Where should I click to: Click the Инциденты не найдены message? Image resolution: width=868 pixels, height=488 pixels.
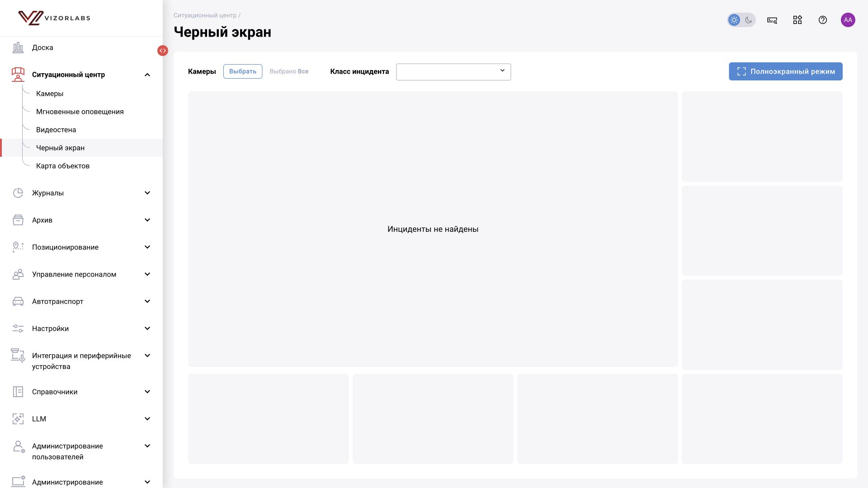433,229
